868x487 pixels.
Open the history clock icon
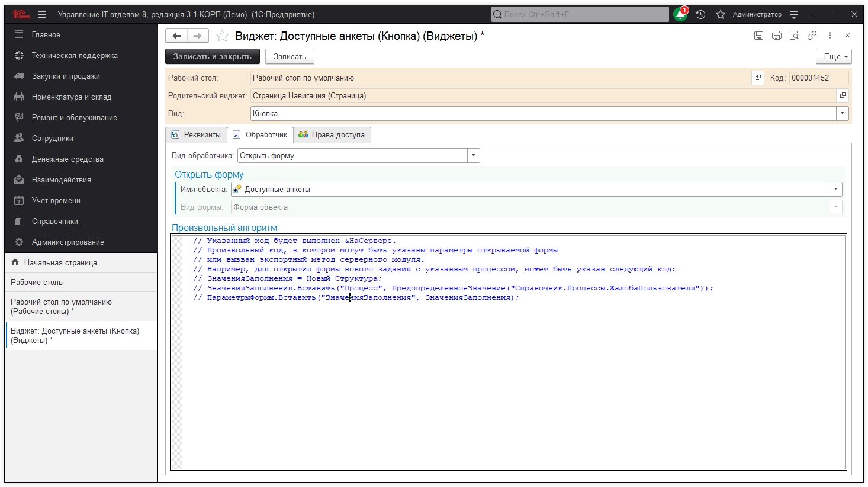[x=700, y=15]
